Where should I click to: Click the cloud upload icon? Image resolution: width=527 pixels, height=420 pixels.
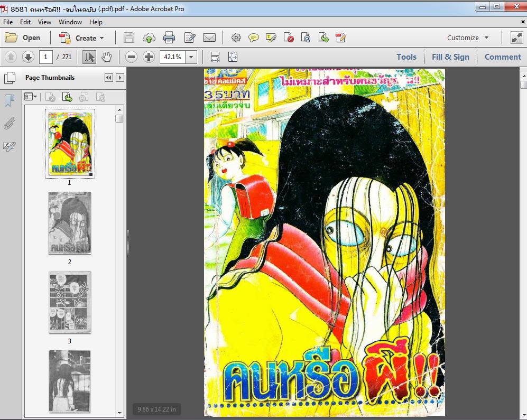pyautogui.click(x=149, y=38)
